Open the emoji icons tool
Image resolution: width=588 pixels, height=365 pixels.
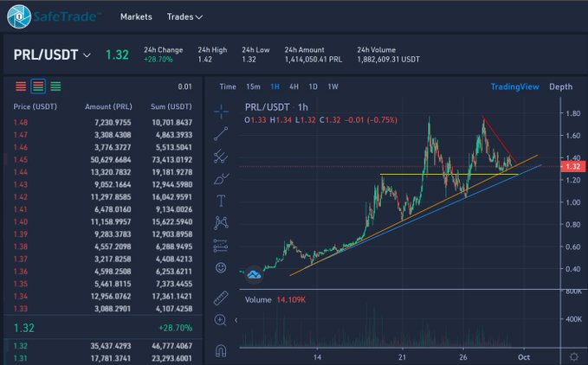coord(221,267)
